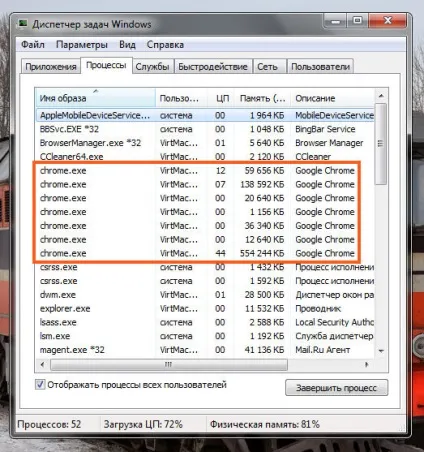The image size is (424, 452).
Task: Select dwm.exe process
Action: click(205, 295)
